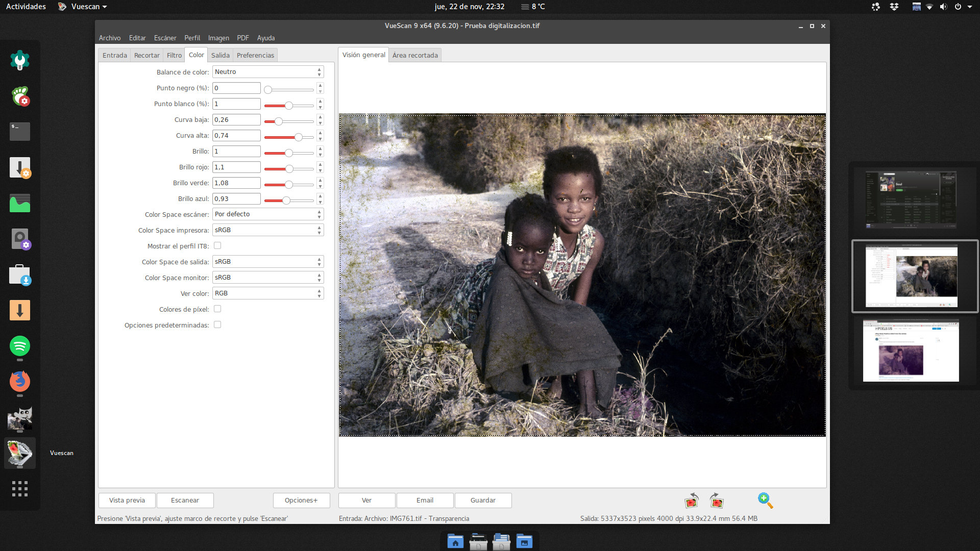The image size is (980, 551).
Task: Click the rotate left image icon
Action: click(691, 501)
